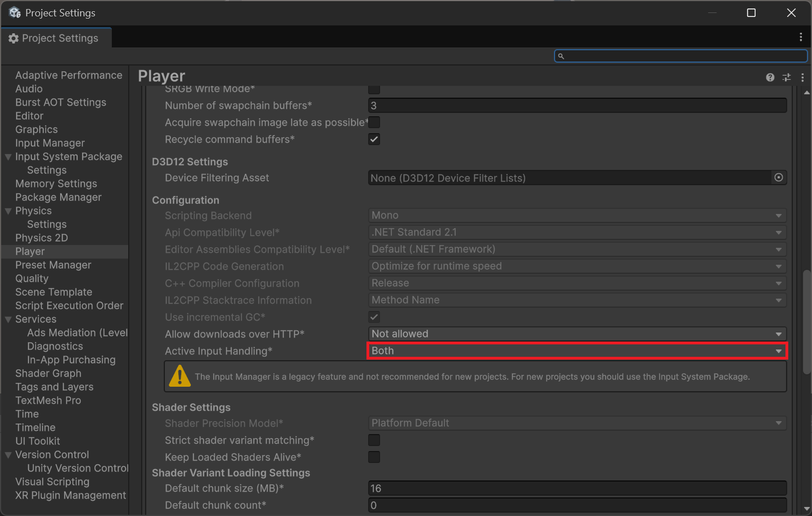This screenshot has width=812, height=516.
Task: Select the Editor settings category
Action: point(29,116)
